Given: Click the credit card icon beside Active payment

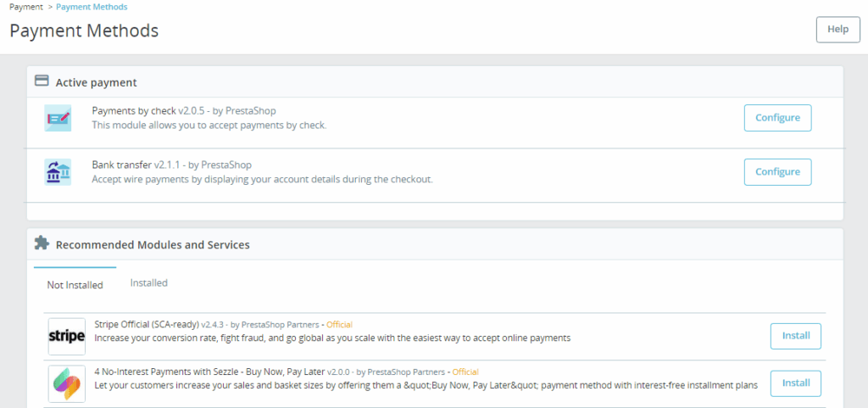Looking at the screenshot, I should pos(42,81).
